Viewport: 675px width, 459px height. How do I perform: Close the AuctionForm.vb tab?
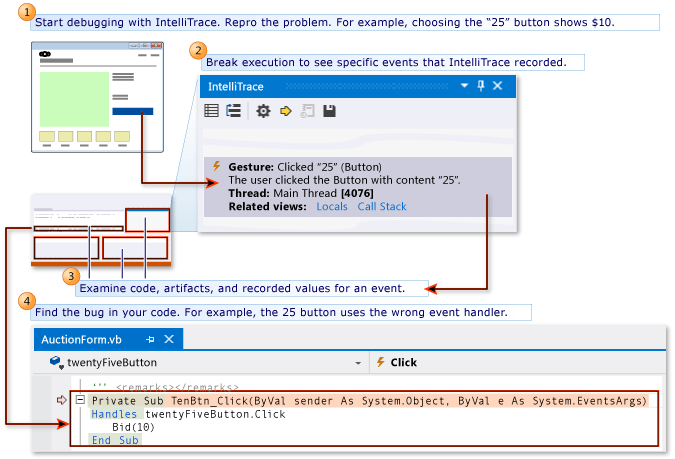click(x=169, y=339)
